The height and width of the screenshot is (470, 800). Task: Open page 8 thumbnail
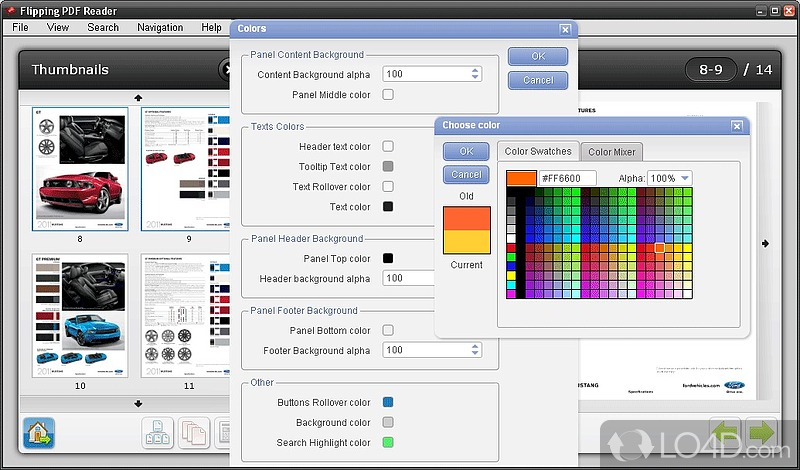pos(80,169)
